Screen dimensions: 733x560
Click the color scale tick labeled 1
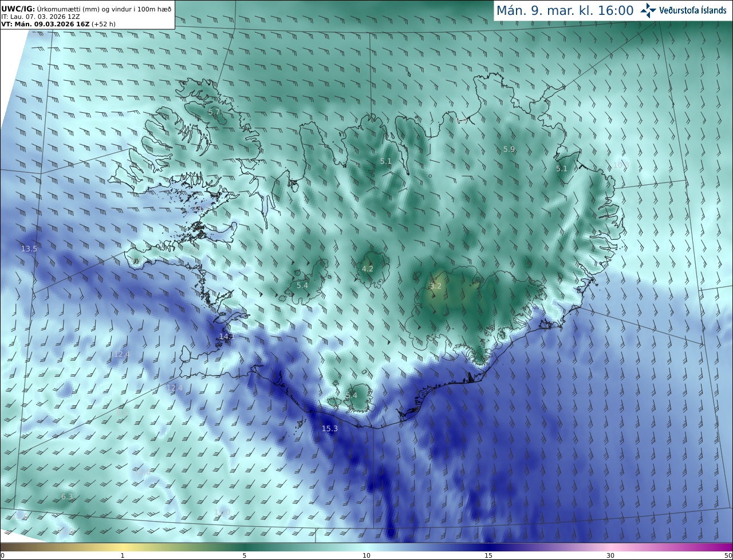click(123, 555)
